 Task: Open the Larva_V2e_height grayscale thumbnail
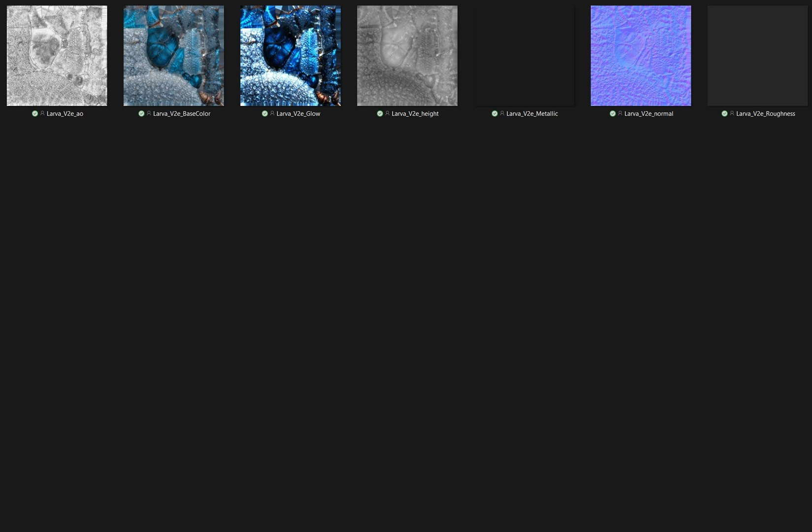pos(407,56)
